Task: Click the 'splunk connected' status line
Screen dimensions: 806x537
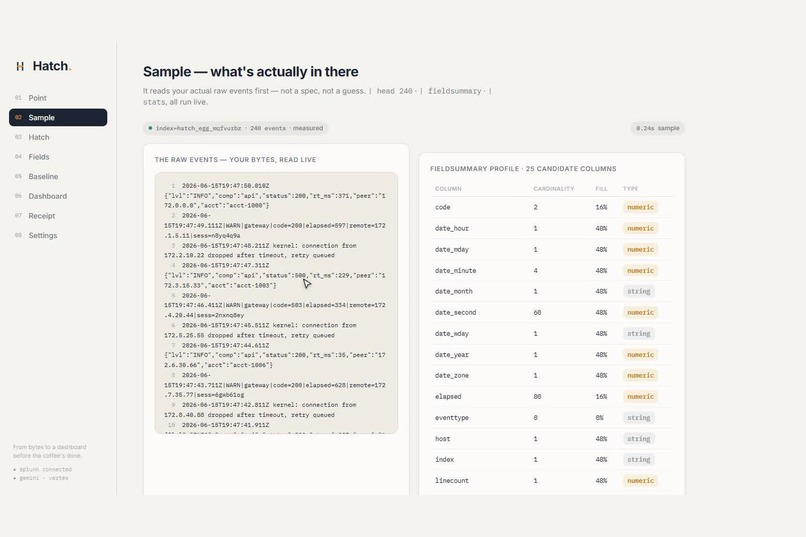Action: (43, 469)
